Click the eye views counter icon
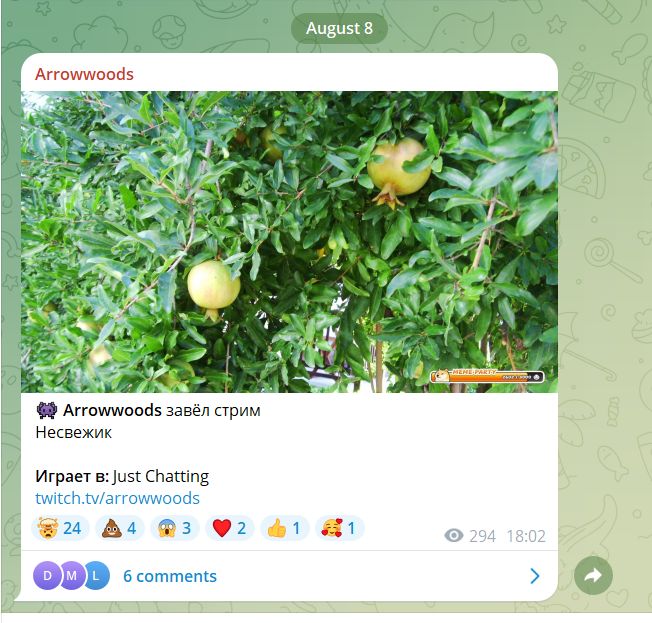The width and height of the screenshot is (652, 623). click(454, 536)
